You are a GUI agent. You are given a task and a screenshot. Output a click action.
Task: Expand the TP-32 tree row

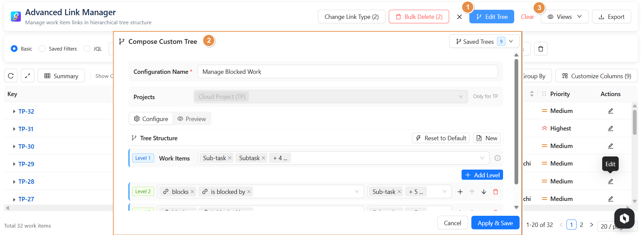(14, 111)
